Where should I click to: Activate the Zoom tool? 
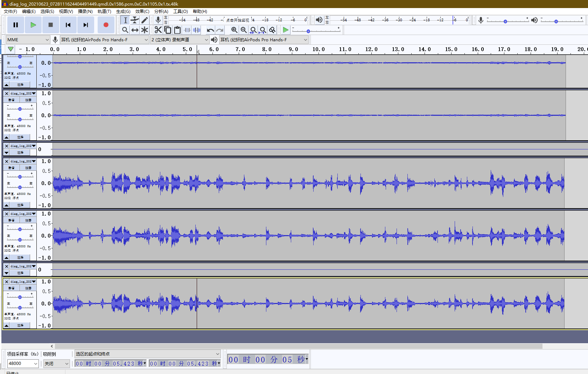pos(125,30)
